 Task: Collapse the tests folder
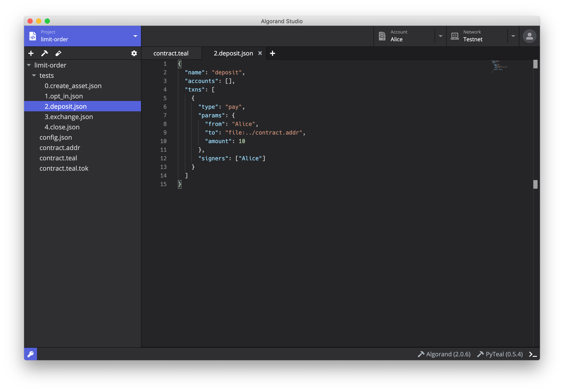(x=34, y=75)
